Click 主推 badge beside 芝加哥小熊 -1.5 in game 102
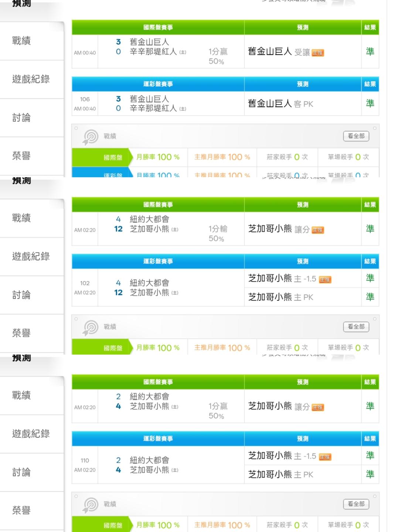The width and height of the screenshot is (399, 532). (x=325, y=280)
